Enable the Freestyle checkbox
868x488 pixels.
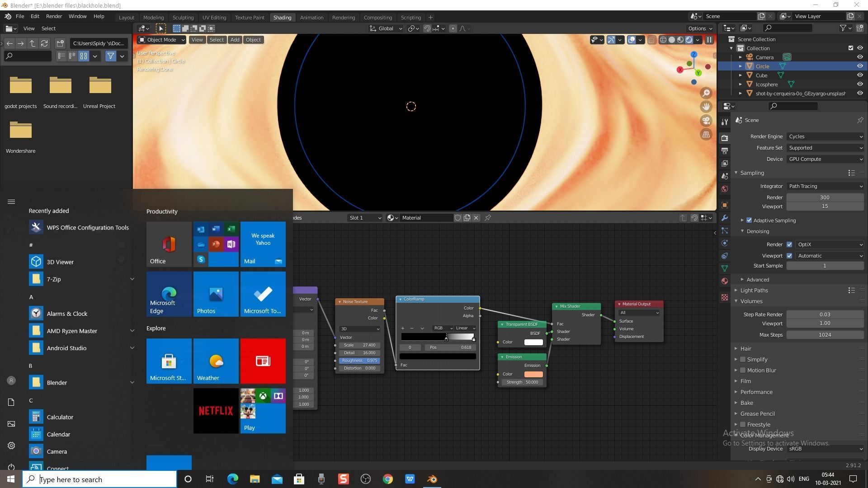pyautogui.click(x=743, y=425)
